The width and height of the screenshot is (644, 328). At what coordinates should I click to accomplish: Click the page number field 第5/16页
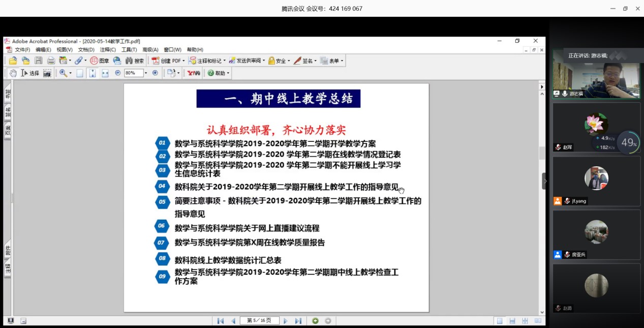tap(259, 321)
